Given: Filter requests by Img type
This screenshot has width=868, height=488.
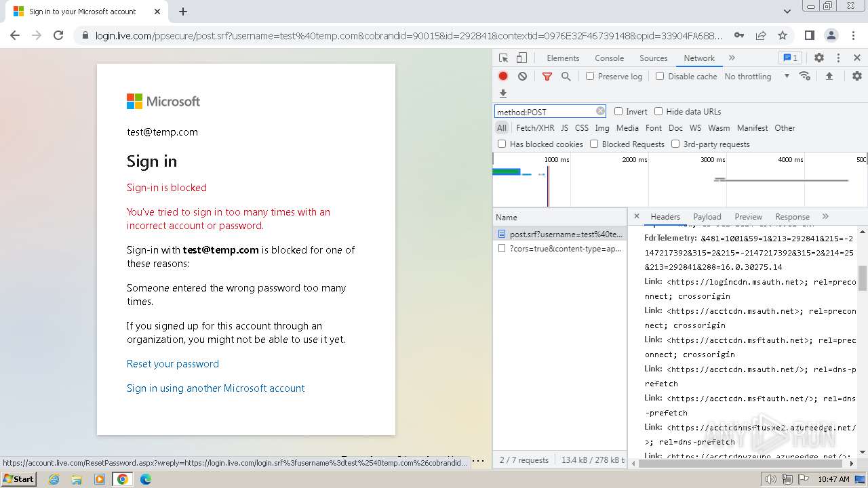Looking at the screenshot, I should tap(602, 128).
